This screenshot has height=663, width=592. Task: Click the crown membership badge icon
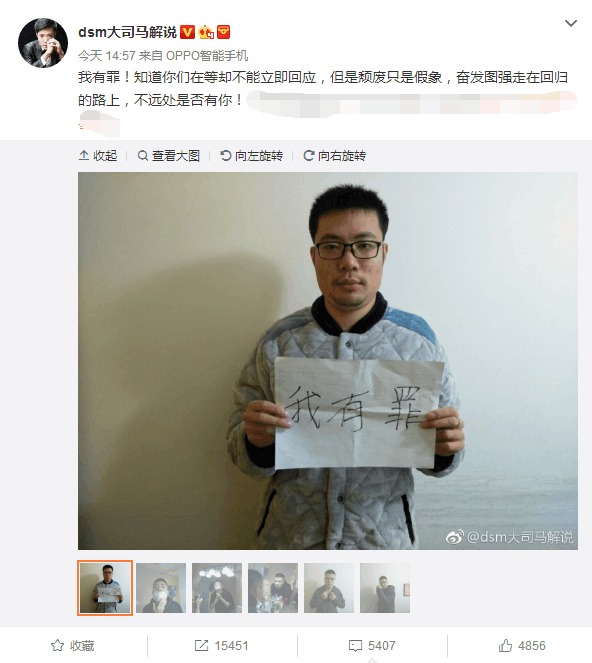pyautogui.click(x=206, y=32)
